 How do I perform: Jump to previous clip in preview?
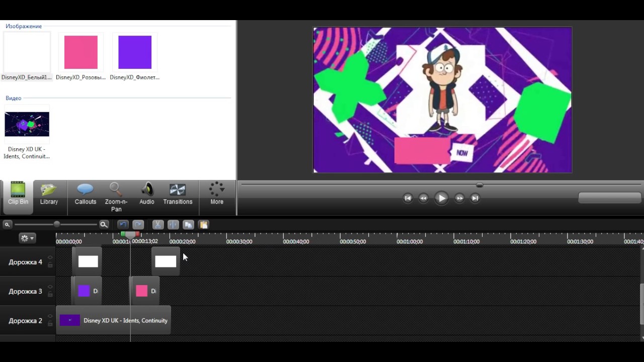tap(408, 198)
